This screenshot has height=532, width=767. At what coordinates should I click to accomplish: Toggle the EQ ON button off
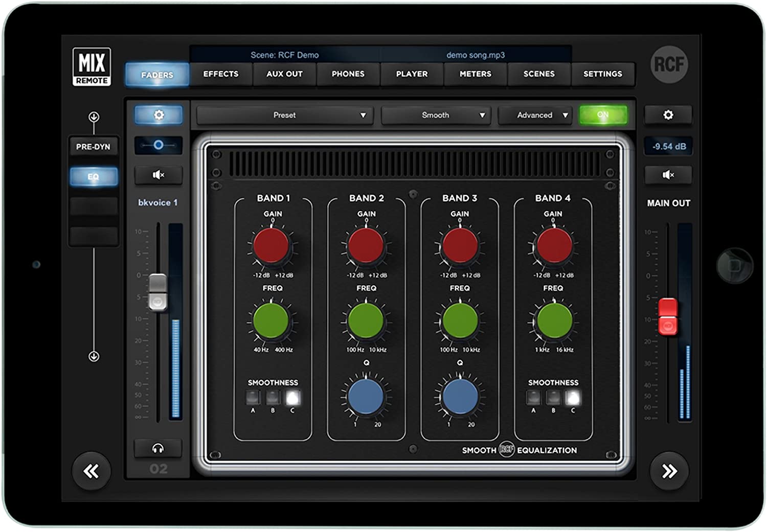603,115
